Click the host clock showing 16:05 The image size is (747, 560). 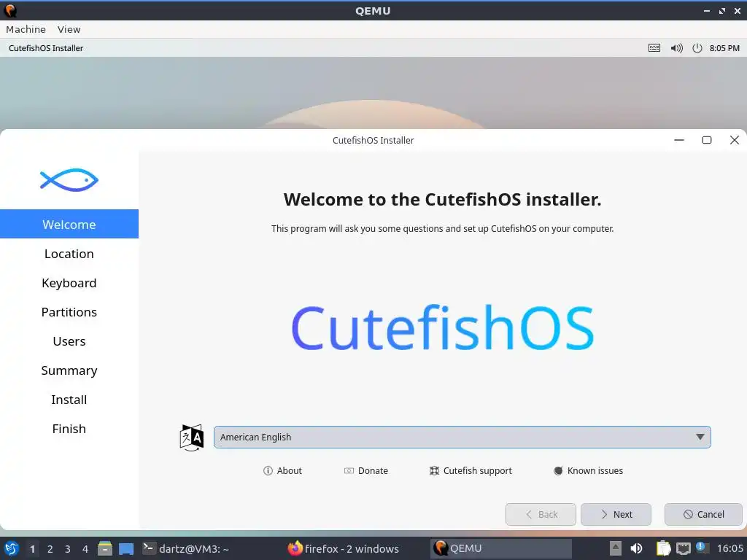(x=729, y=548)
